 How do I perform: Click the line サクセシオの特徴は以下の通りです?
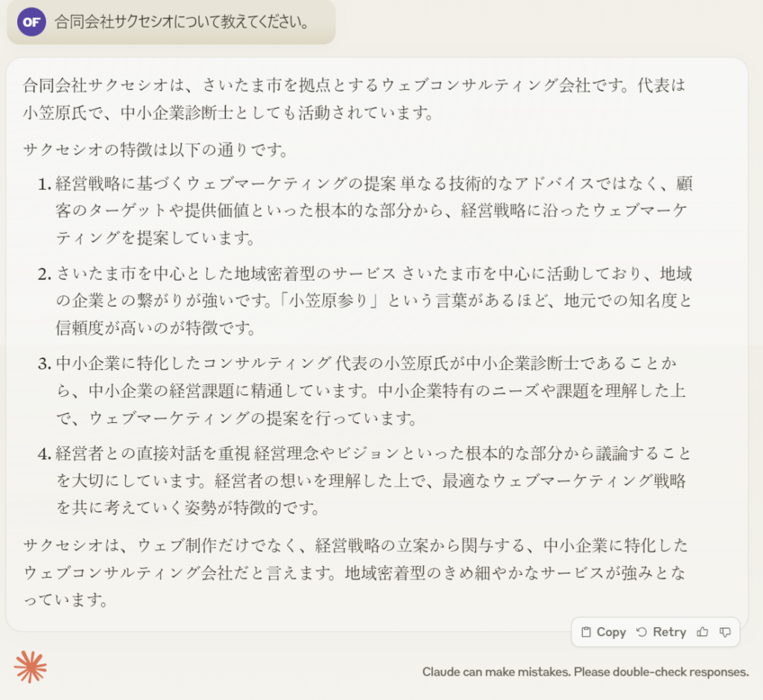tap(155, 149)
